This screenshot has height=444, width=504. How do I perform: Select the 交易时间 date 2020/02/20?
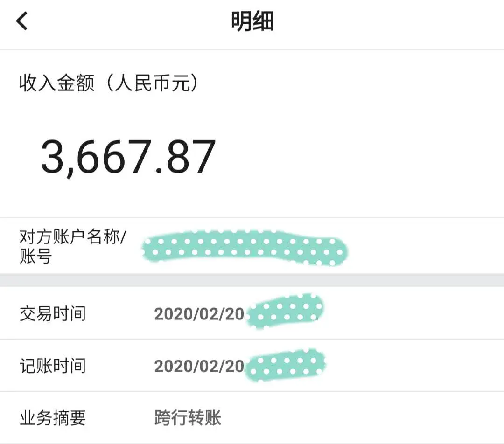click(199, 314)
